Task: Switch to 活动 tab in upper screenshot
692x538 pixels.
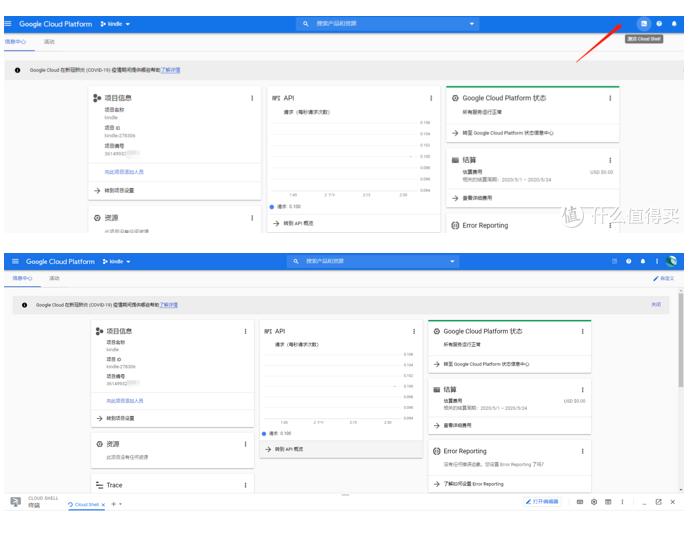Action: point(49,41)
